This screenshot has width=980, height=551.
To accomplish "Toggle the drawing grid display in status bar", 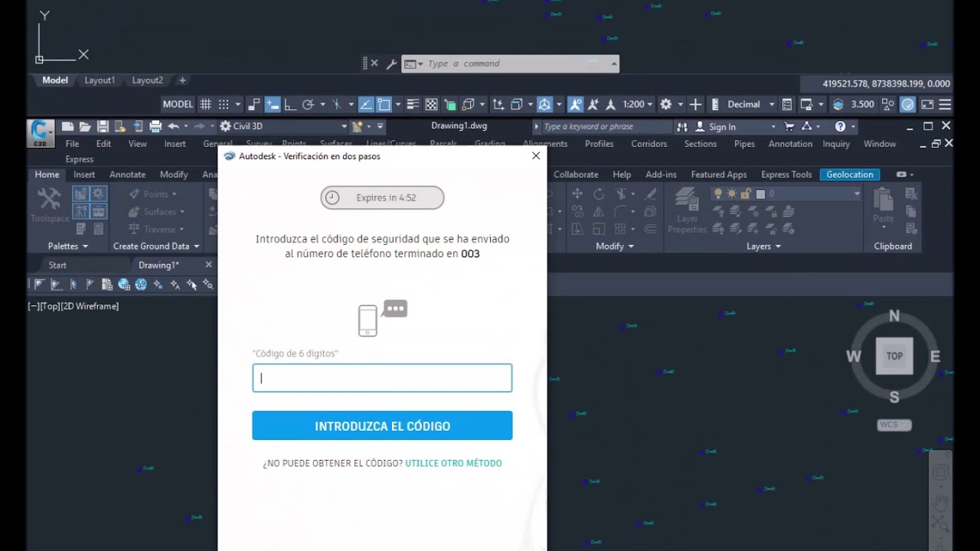I will (206, 104).
